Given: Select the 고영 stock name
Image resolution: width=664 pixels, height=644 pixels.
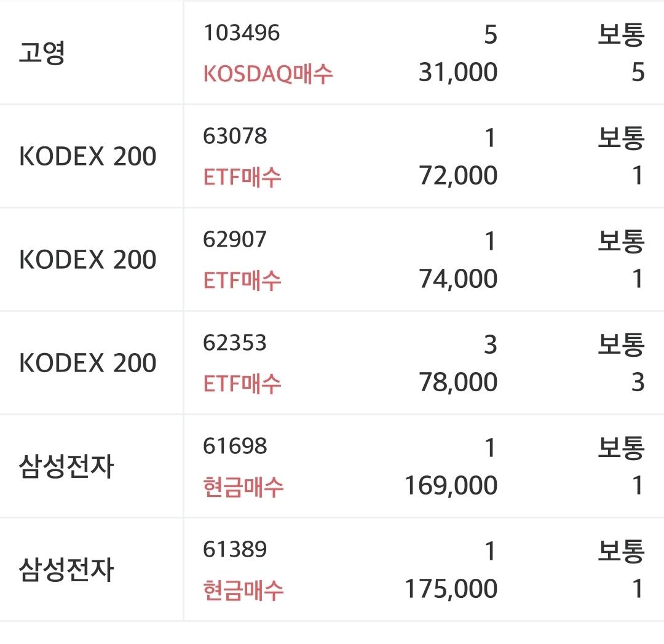Looking at the screenshot, I should point(42,53).
